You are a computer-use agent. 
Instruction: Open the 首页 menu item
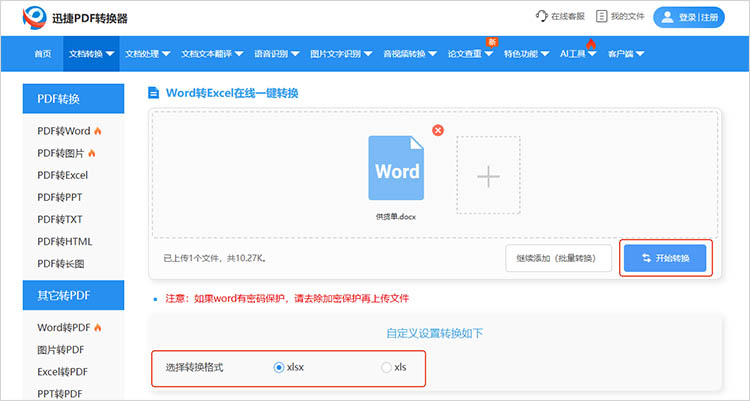[x=43, y=54]
